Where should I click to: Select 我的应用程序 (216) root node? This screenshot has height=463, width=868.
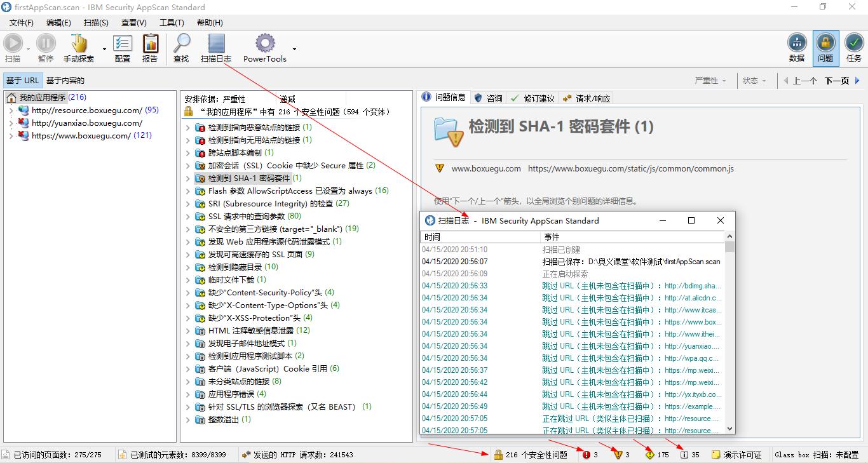click(46, 98)
